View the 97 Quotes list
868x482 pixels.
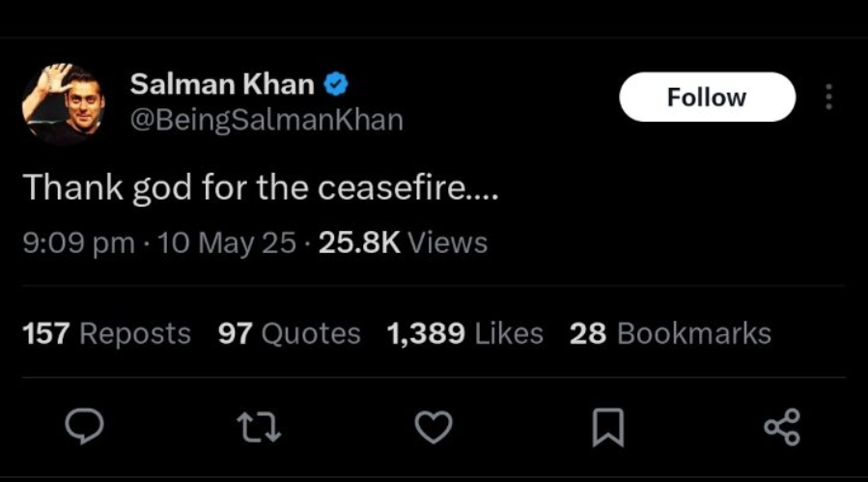point(289,333)
